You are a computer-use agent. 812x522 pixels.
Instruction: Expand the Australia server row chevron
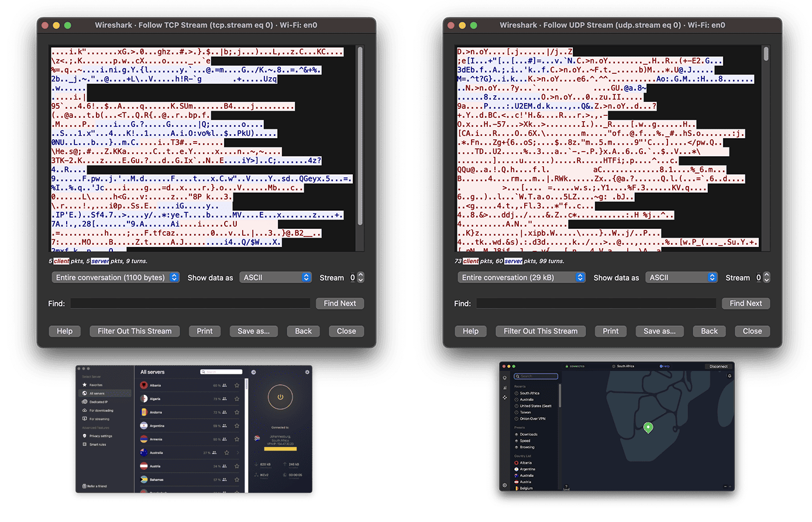coord(237,453)
